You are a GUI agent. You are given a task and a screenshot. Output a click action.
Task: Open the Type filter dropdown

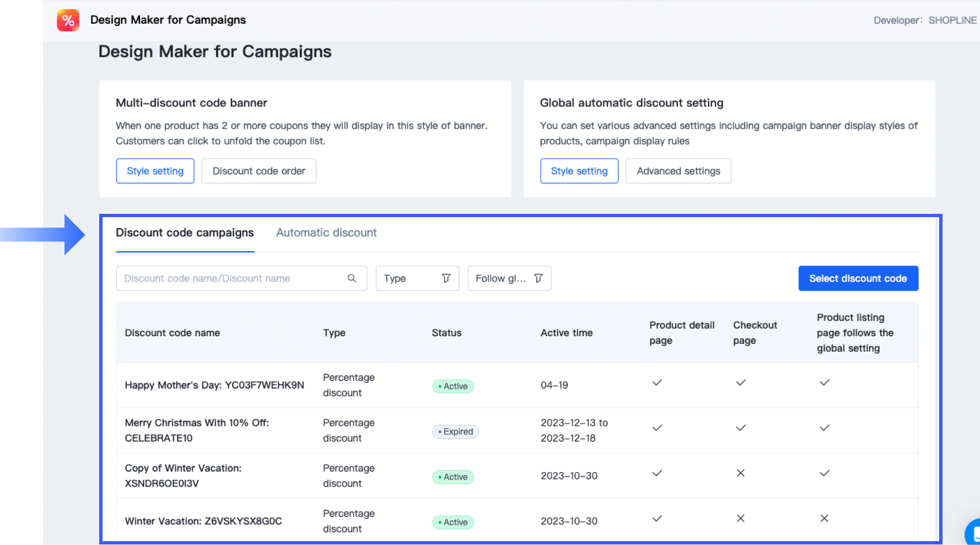(417, 278)
